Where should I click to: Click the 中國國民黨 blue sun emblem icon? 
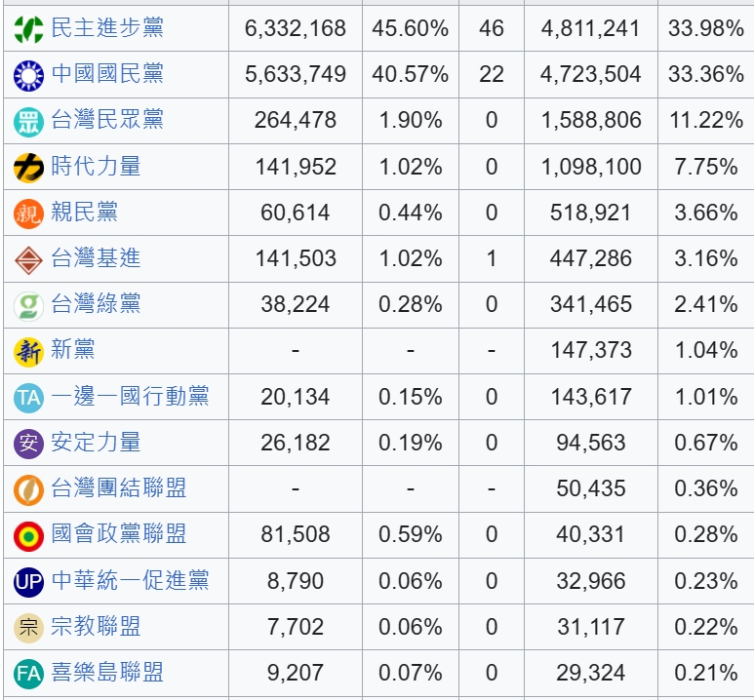tap(29, 75)
